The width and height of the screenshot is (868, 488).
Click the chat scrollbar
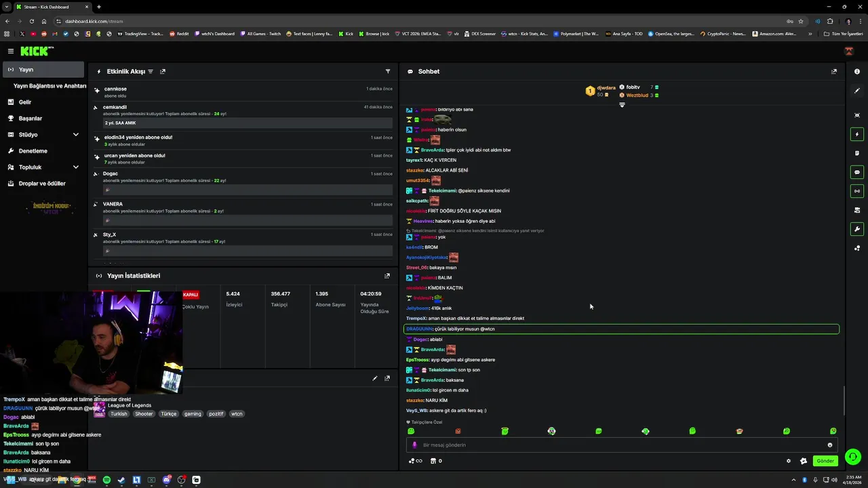pos(844,400)
